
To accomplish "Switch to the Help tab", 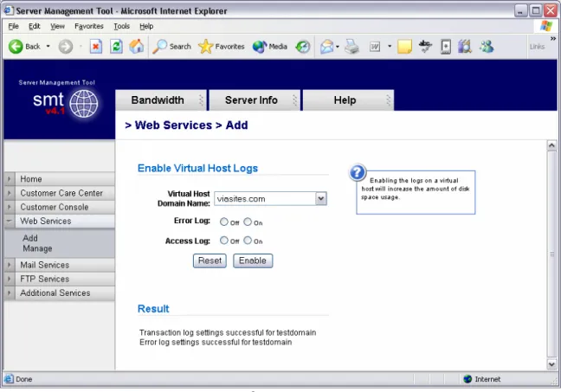I will pyautogui.click(x=348, y=100).
